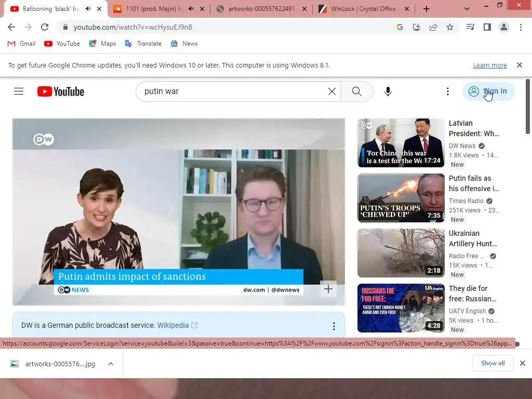The width and height of the screenshot is (532, 399).
Task: Expand options for artworks download item
Action: 111,364
